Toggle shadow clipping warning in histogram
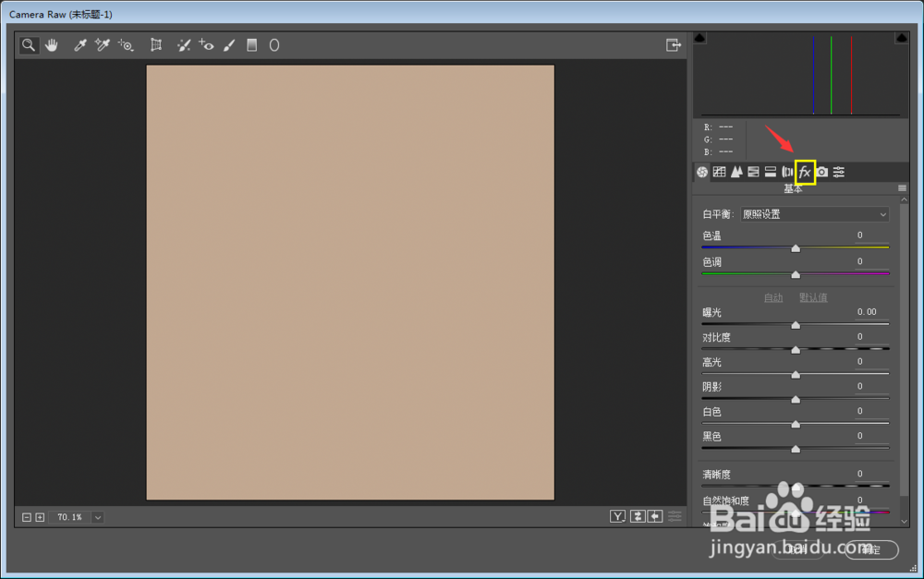This screenshot has height=579, width=924. [x=699, y=38]
